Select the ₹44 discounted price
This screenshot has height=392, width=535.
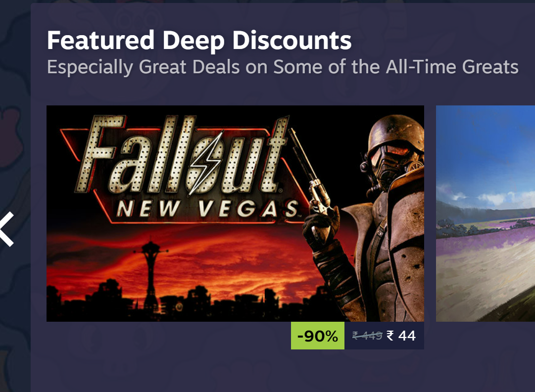pos(401,336)
